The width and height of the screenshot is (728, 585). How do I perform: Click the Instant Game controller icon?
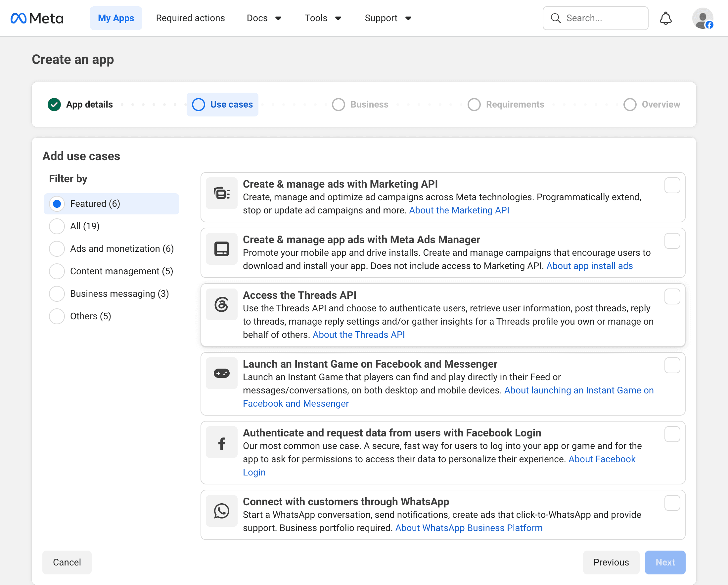point(221,373)
